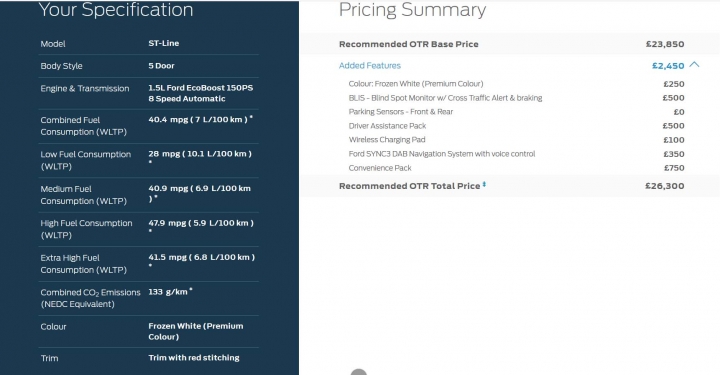The width and height of the screenshot is (720, 375).
Task: Select Colour: Frozen White pricing line
Action: click(x=516, y=84)
